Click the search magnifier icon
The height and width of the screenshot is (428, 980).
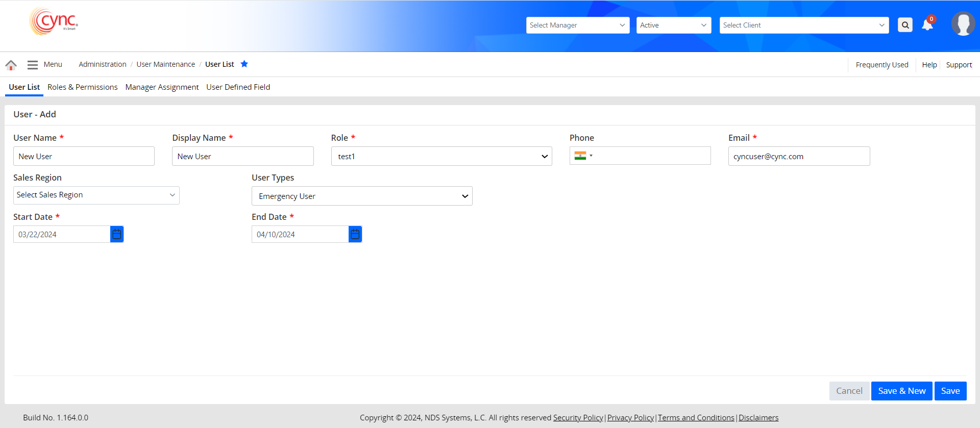pos(905,25)
